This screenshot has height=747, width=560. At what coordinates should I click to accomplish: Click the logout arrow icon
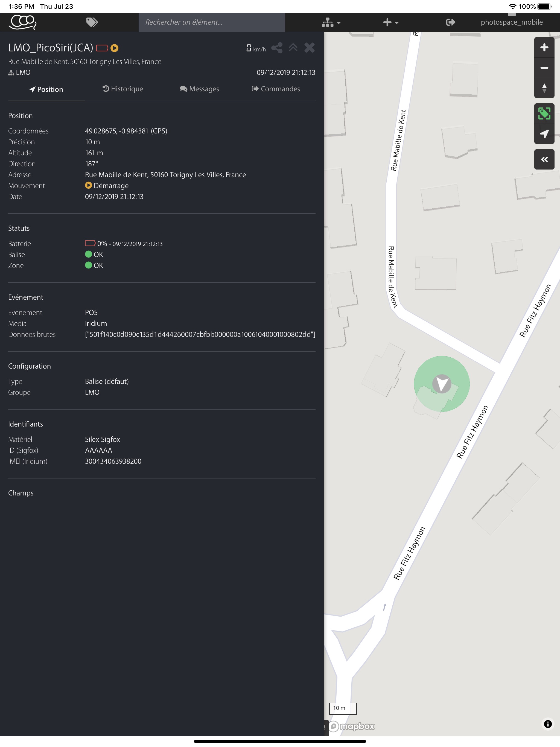click(451, 22)
